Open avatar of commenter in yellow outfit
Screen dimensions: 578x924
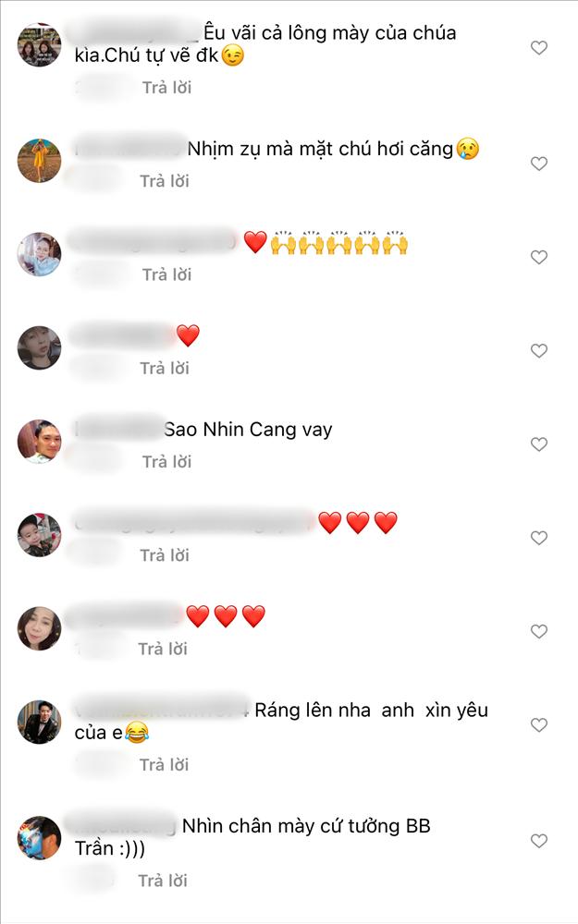pyautogui.click(x=39, y=160)
